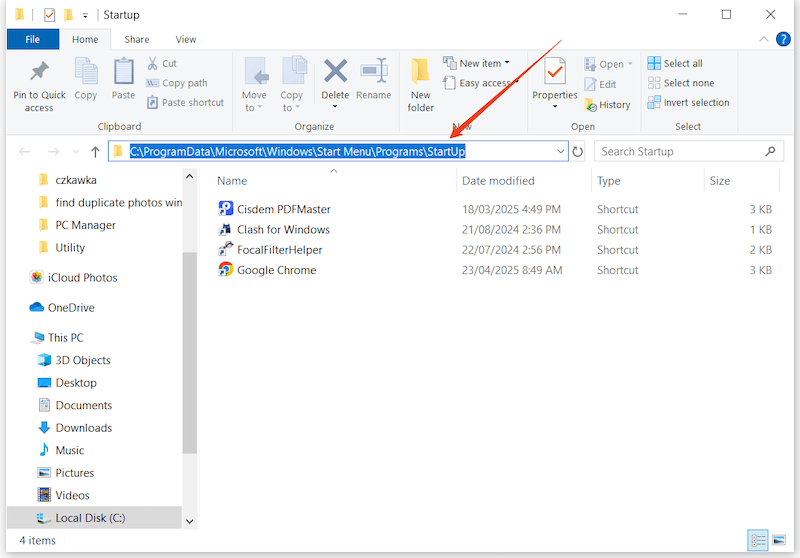
Task: Go up one folder level
Action: pyautogui.click(x=95, y=151)
